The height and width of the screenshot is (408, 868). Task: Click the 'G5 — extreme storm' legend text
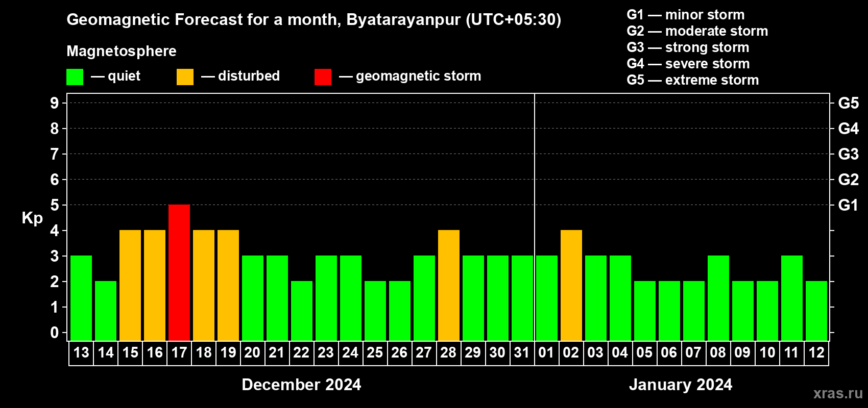(693, 80)
